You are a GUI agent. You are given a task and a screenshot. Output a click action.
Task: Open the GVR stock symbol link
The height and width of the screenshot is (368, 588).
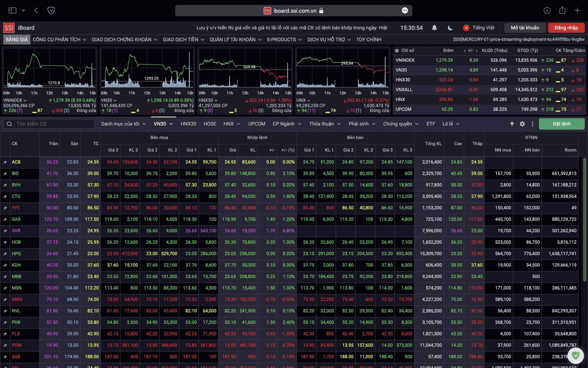(x=16, y=231)
